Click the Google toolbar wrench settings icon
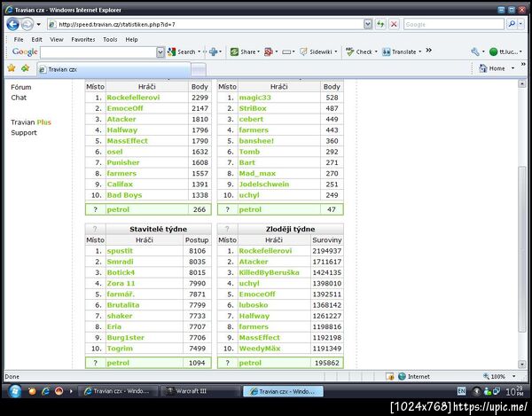The width and height of the screenshot is (532, 416). 475,52
